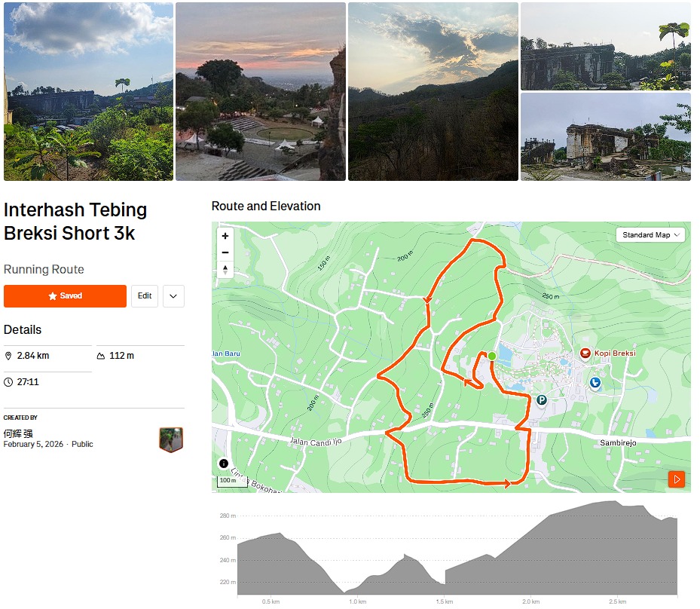Select the green route start point
This screenshot has height=609, width=700.
click(x=492, y=356)
